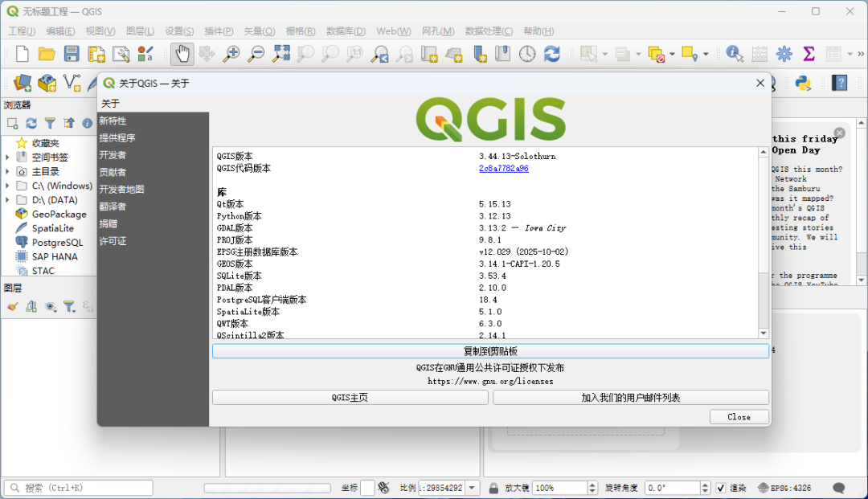Click the Add Group icon in layers panel
The width and height of the screenshot is (868, 499).
(31, 306)
